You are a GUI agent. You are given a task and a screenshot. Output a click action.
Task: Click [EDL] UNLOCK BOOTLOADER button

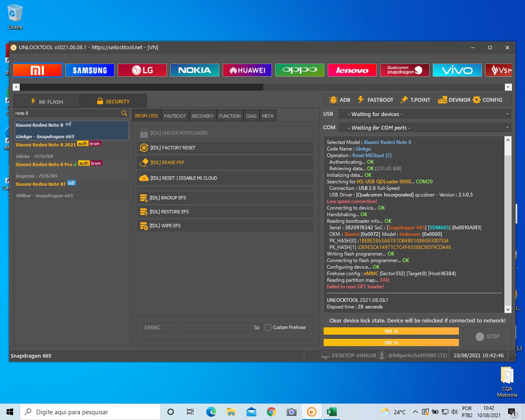point(225,133)
